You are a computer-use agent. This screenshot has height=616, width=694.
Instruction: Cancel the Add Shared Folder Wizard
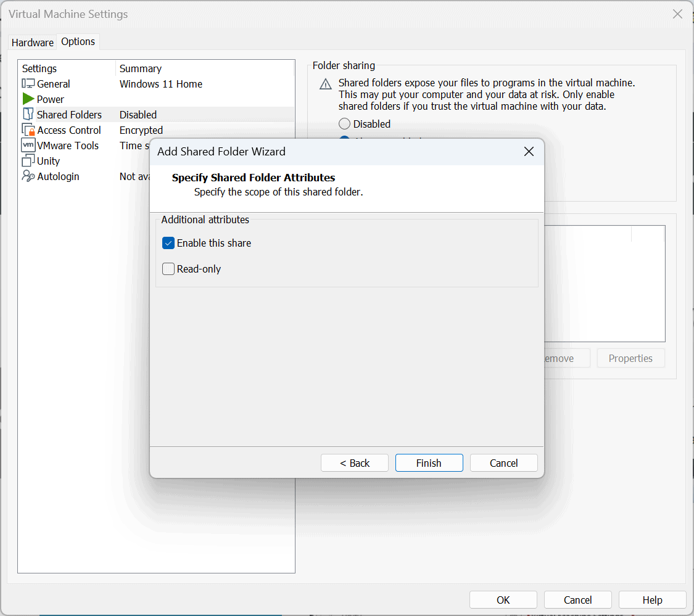click(x=504, y=463)
